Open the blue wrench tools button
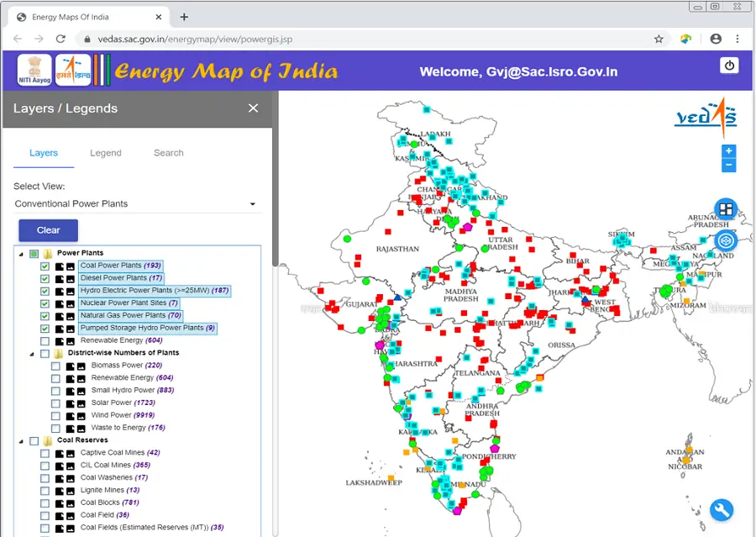This screenshot has width=756, height=537. click(x=722, y=510)
